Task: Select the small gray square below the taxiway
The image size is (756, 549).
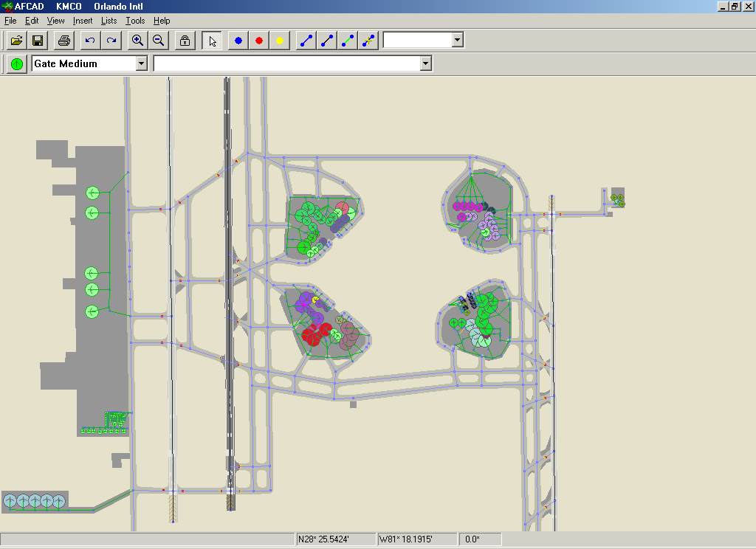Action: 353,404
